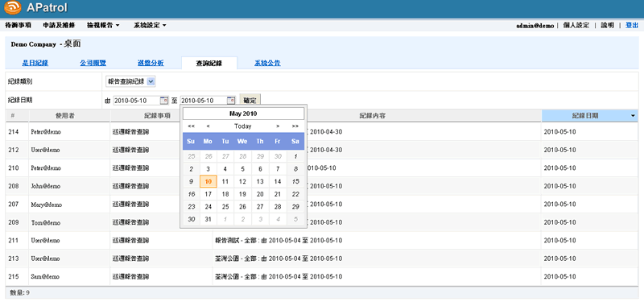
Task: Click the start date input field
Action: pyautogui.click(x=136, y=100)
